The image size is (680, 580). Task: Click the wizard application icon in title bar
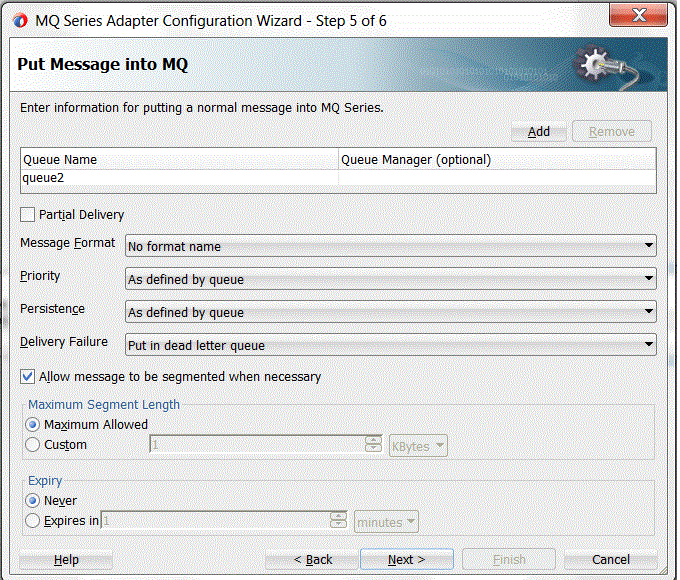pyautogui.click(x=20, y=20)
